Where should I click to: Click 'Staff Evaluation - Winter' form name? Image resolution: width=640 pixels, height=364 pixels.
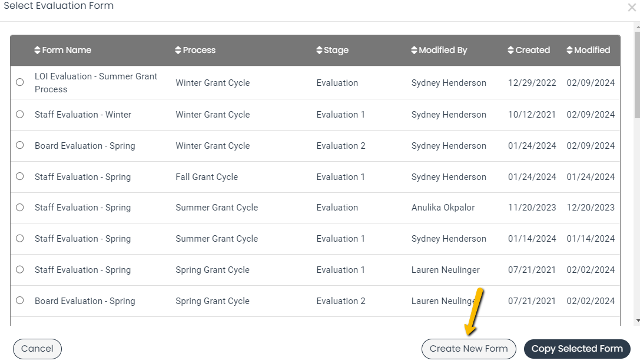[83, 115]
